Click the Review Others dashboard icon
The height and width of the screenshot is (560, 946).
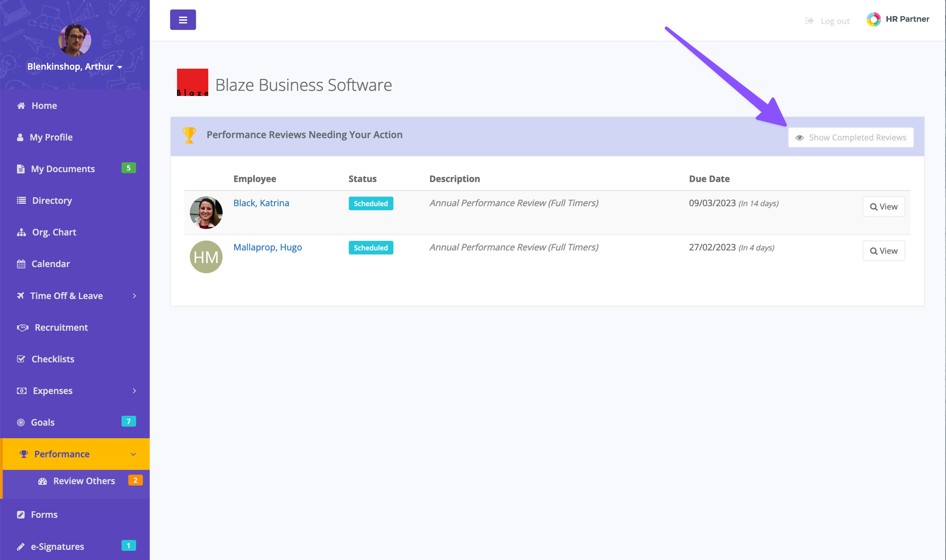click(43, 481)
